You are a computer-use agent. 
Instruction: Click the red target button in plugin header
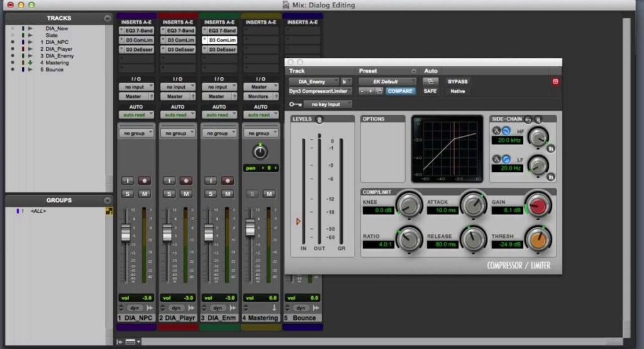tap(555, 82)
